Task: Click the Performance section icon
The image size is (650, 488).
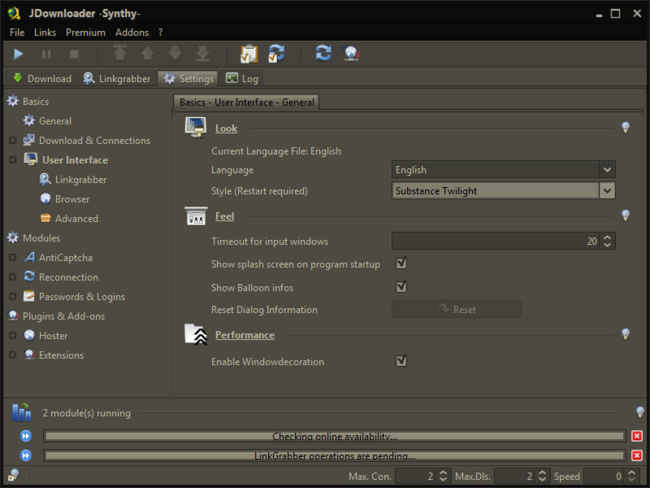Action: [x=196, y=334]
